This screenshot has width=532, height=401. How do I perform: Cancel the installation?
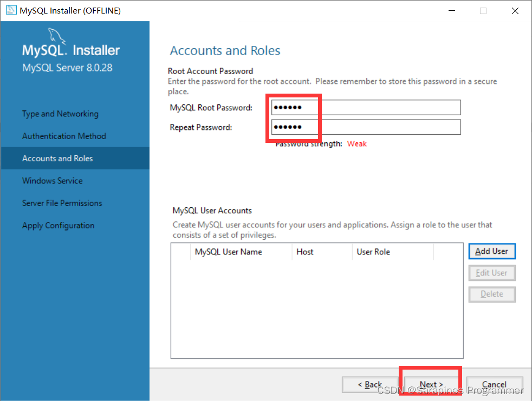[x=494, y=384]
